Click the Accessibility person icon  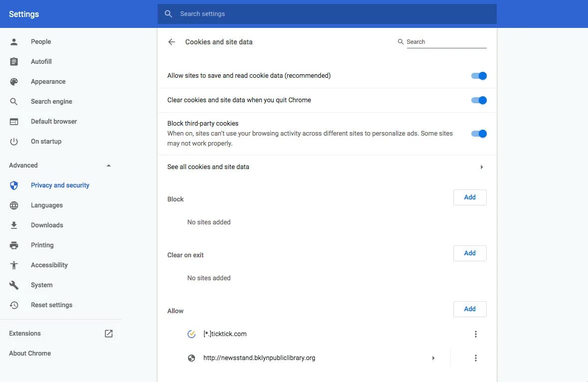pyautogui.click(x=14, y=265)
